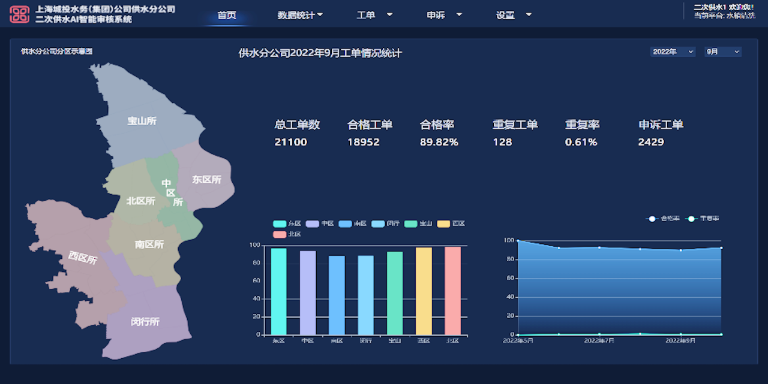Toggle the 北区 legend entry
This screenshot has width=768, height=384.
[287, 234]
